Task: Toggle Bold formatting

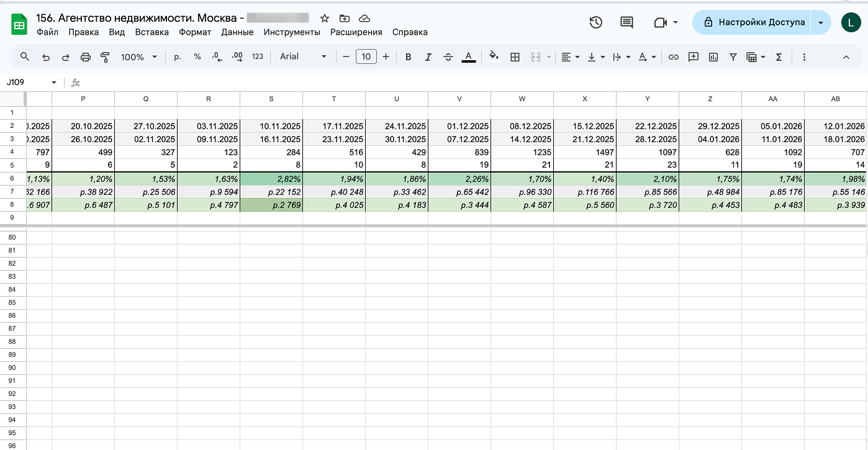Action: click(408, 57)
